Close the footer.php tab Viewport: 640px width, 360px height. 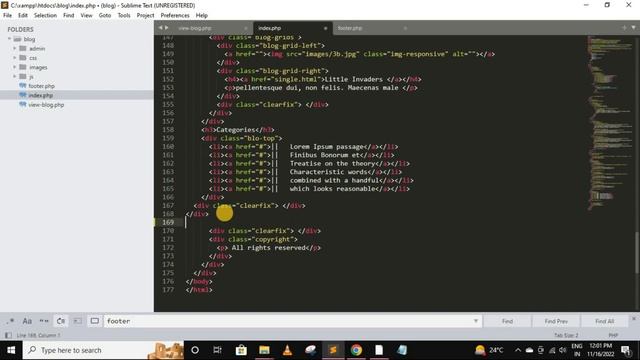(x=405, y=28)
